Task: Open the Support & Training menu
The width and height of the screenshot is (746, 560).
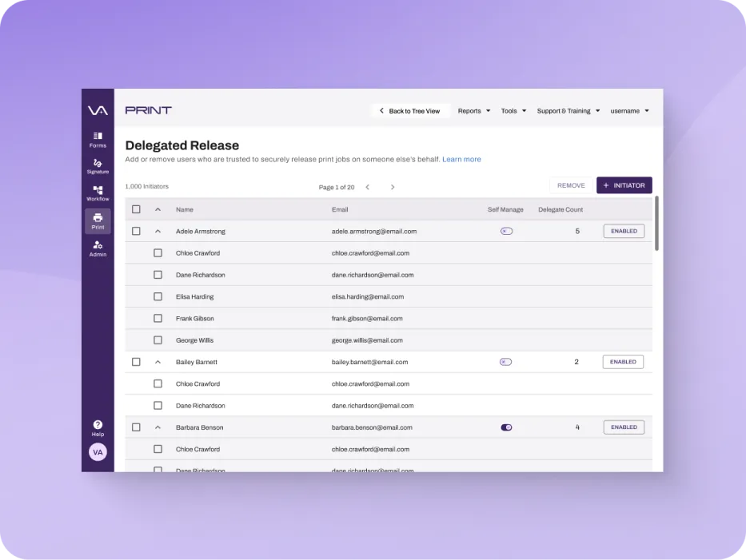Action: (x=568, y=111)
